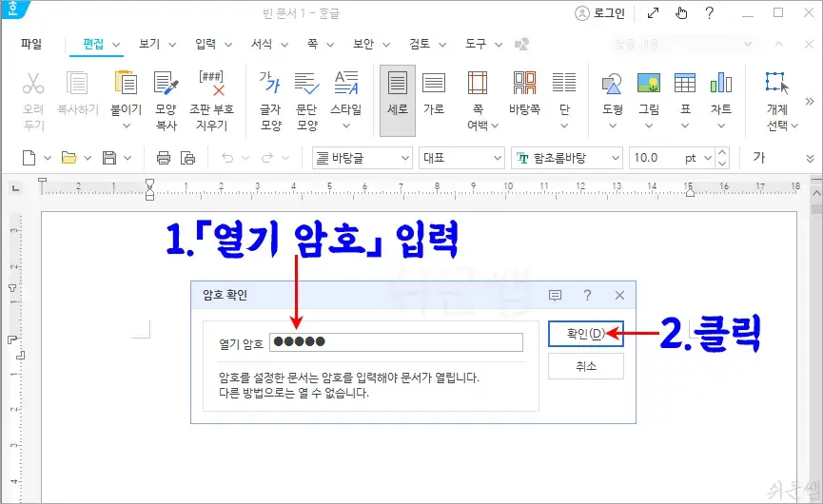Click the Print icon
Image resolution: width=823 pixels, height=504 pixels.
[164, 157]
